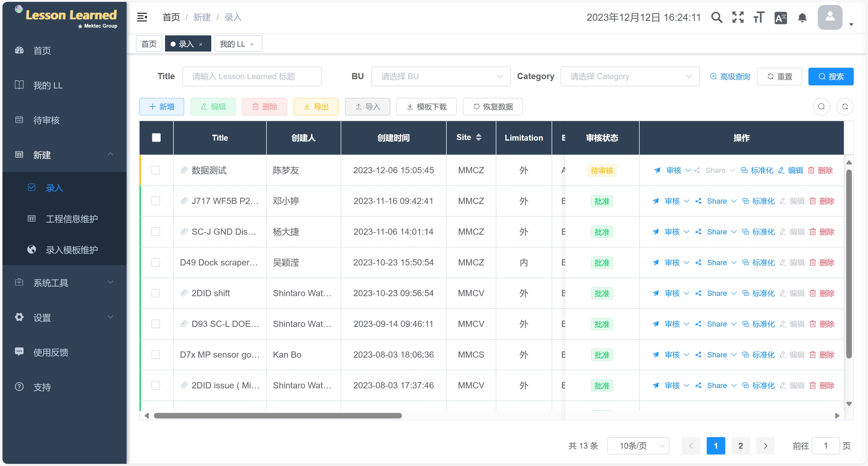Click the round refresh table icon
This screenshot has height=466, width=868.
(x=845, y=106)
